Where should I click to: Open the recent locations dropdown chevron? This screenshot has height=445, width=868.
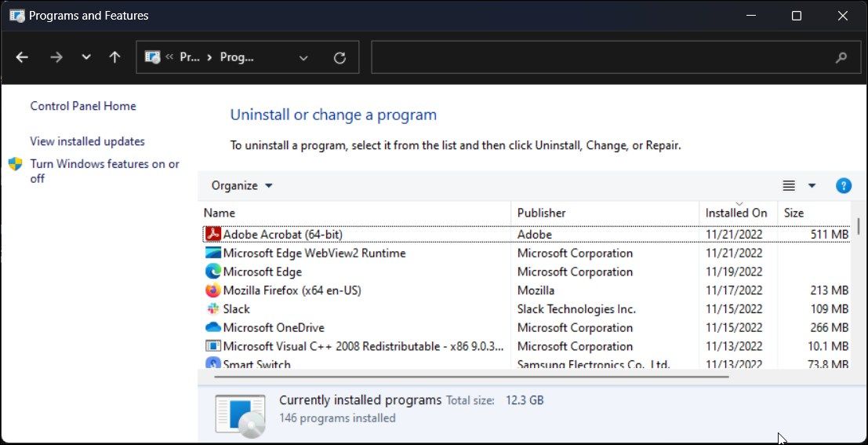click(x=85, y=57)
